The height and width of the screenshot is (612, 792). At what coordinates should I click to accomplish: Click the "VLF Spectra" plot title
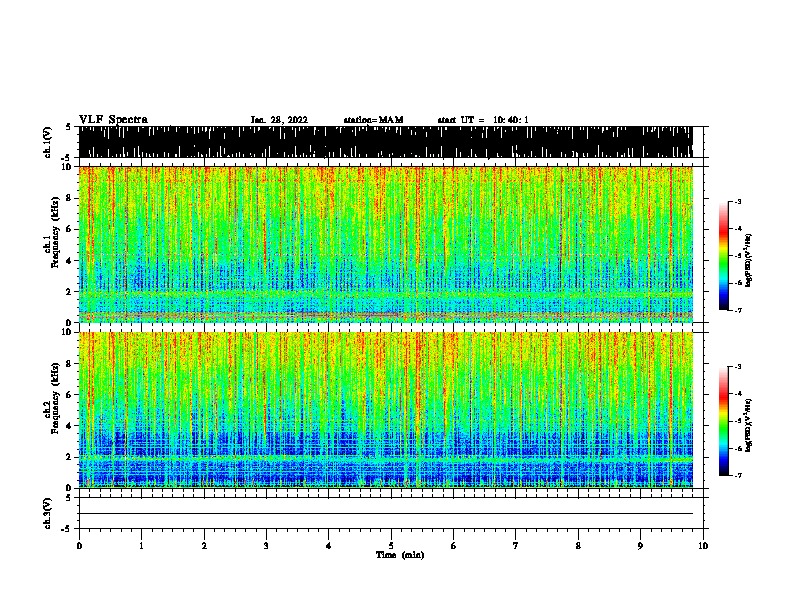pos(113,120)
